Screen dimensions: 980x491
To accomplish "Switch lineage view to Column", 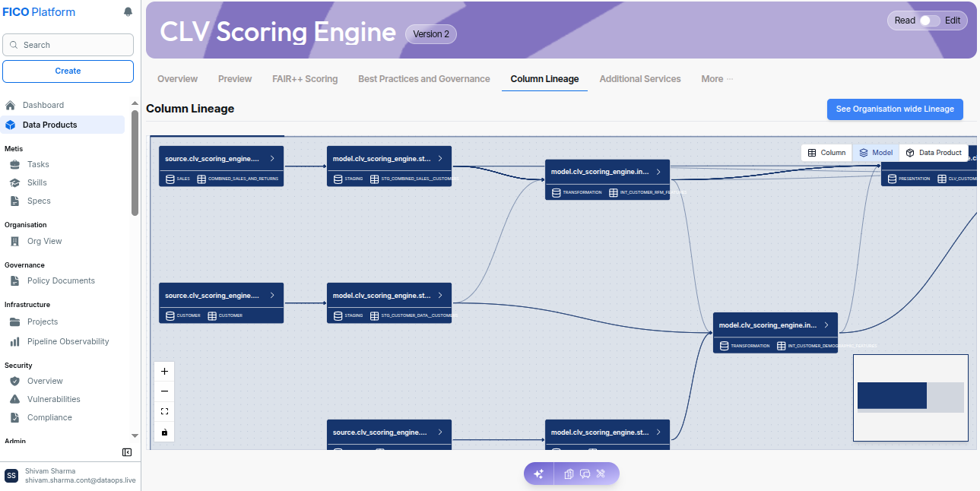I will [826, 153].
